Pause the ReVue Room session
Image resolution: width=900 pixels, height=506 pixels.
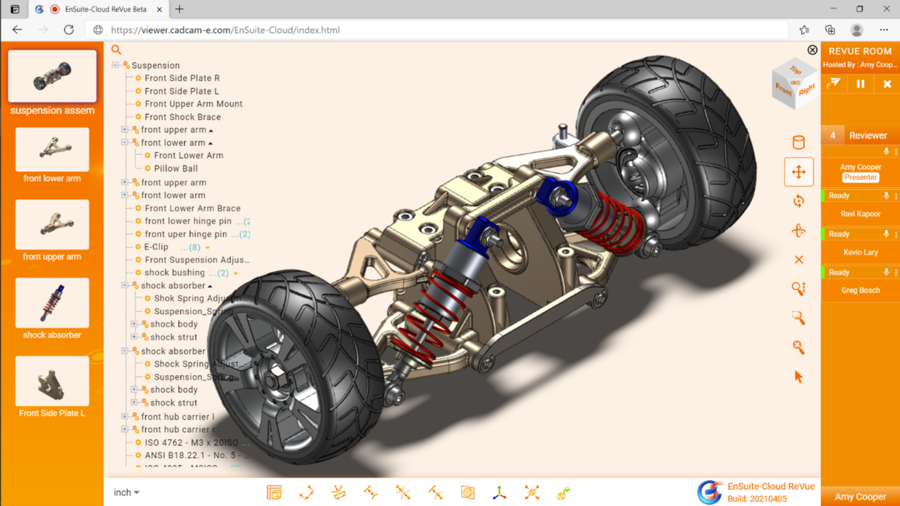point(860,85)
